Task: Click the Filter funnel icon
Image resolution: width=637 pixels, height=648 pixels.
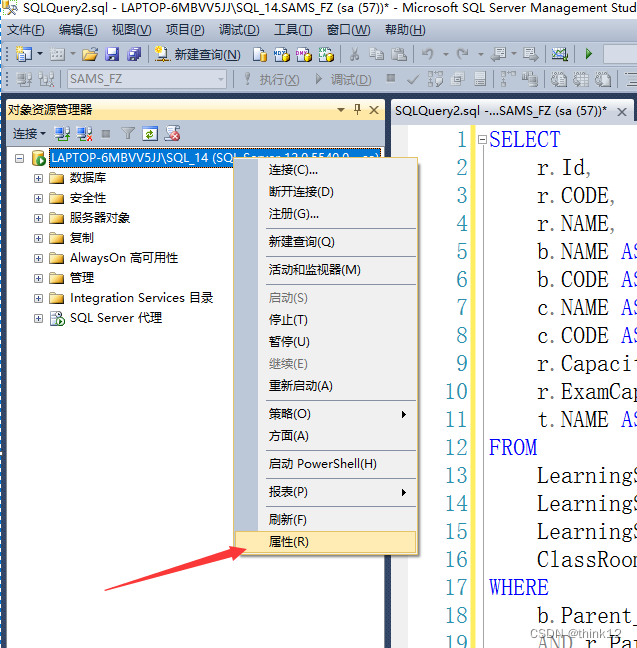Action: point(128,133)
